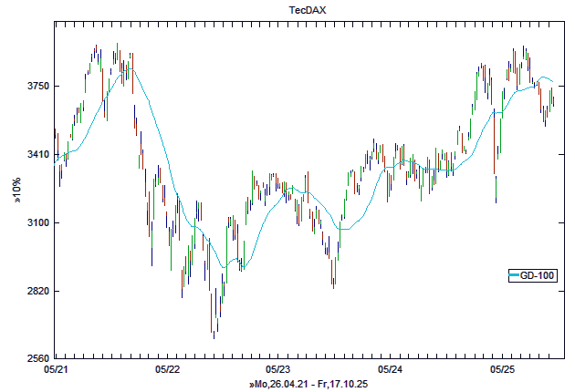Click the cyan line swatch in legend
This screenshot has width=575, height=392.
(x=514, y=276)
